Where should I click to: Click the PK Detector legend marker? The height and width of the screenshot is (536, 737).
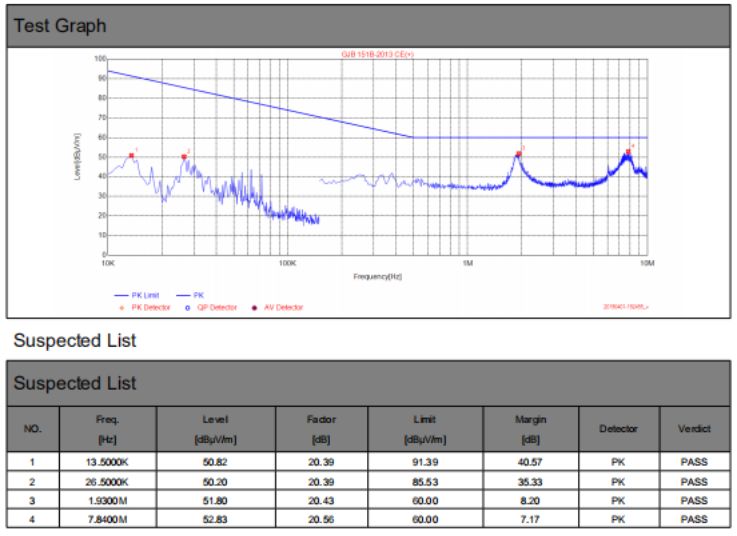[x=122, y=308]
